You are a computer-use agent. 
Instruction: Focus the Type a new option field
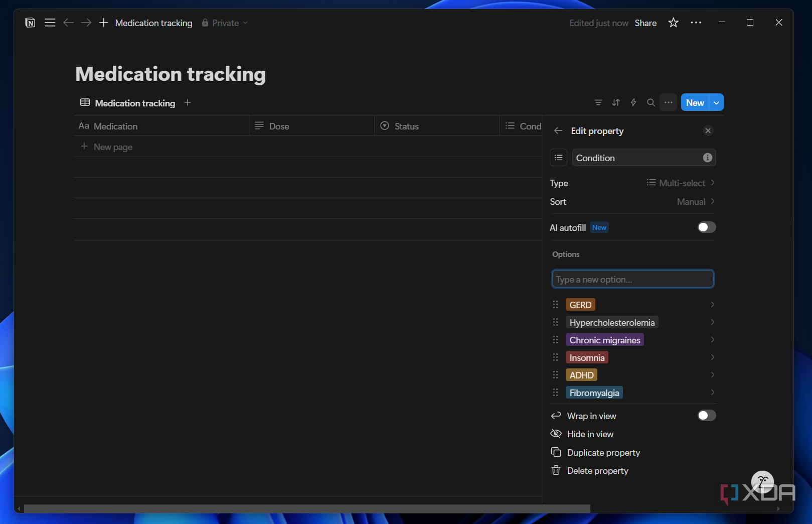coord(632,279)
